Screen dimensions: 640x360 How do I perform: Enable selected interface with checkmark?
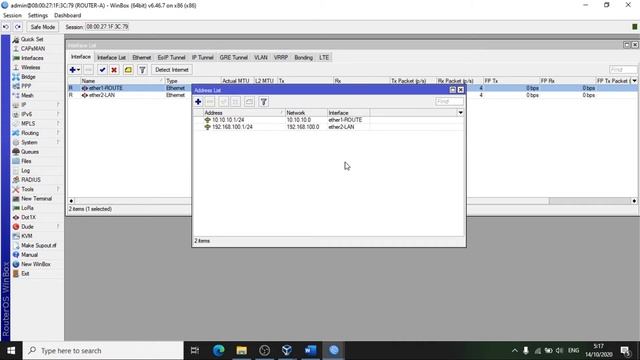pyautogui.click(x=102, y=70)
